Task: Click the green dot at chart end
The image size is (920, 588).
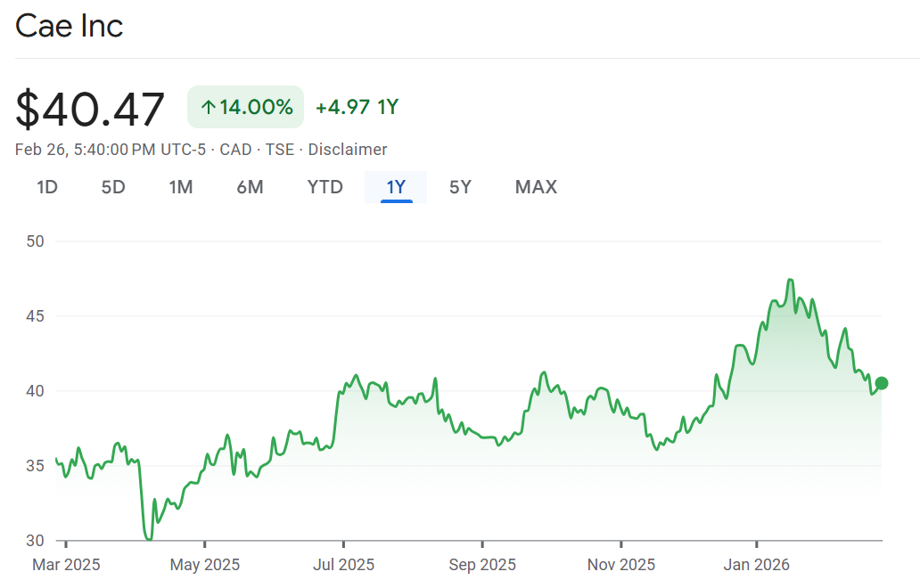Action: (882, 383)
